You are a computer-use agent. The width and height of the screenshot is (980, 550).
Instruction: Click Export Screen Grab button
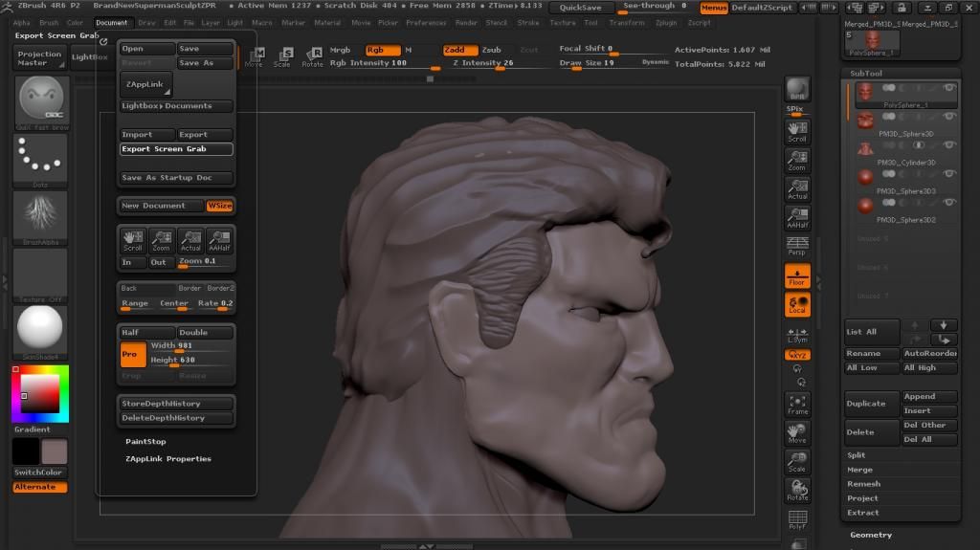click(x=176, y=149)
